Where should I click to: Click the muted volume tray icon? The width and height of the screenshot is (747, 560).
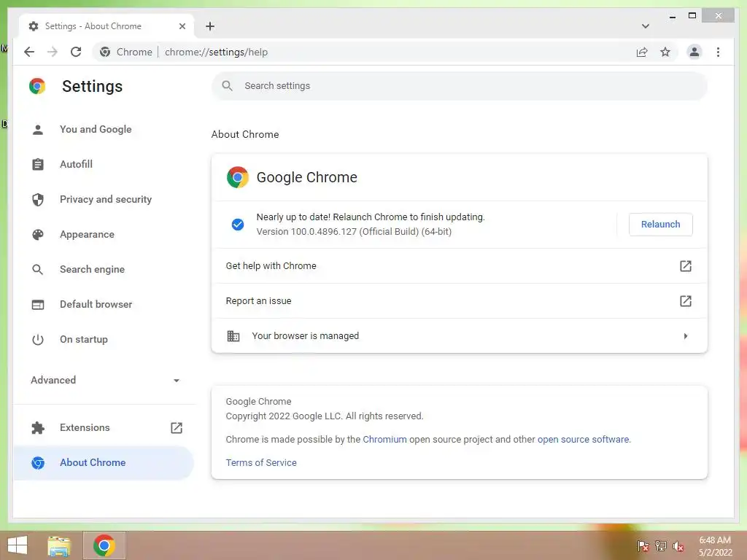pos(678,546)
